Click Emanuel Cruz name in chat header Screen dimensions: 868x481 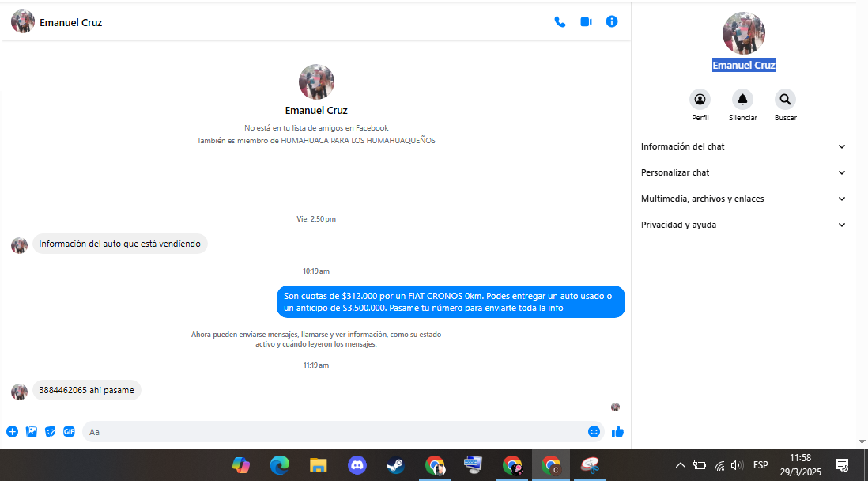tap(70, 22)
